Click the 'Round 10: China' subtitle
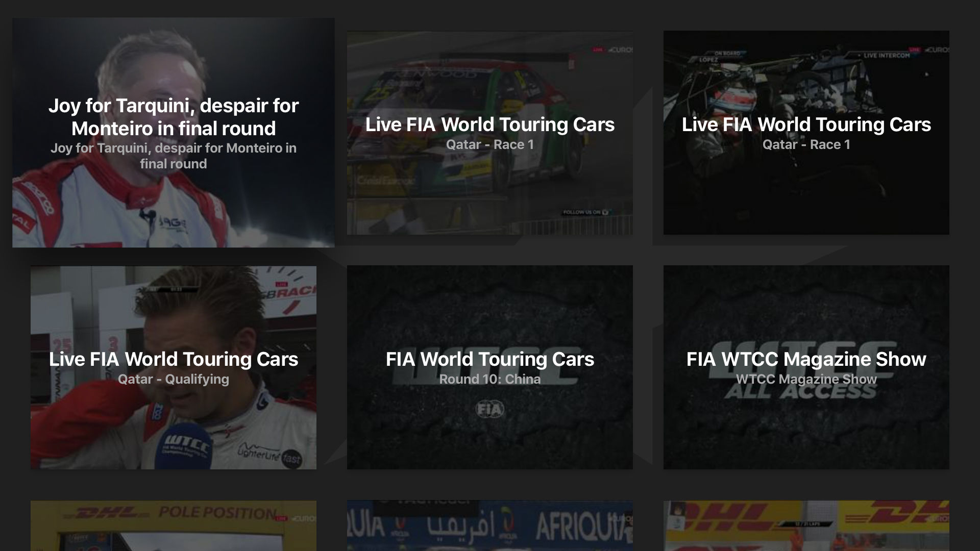 tap(490, 380)
